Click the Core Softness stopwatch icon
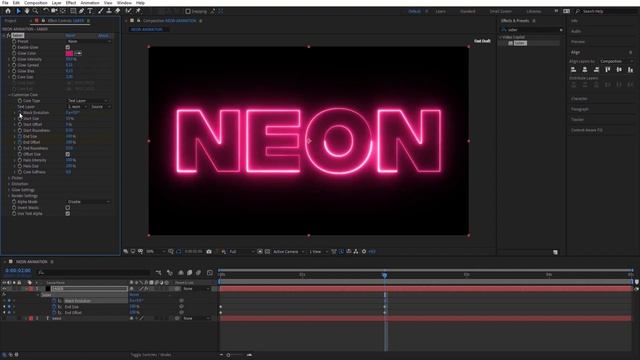 (20, 172)
